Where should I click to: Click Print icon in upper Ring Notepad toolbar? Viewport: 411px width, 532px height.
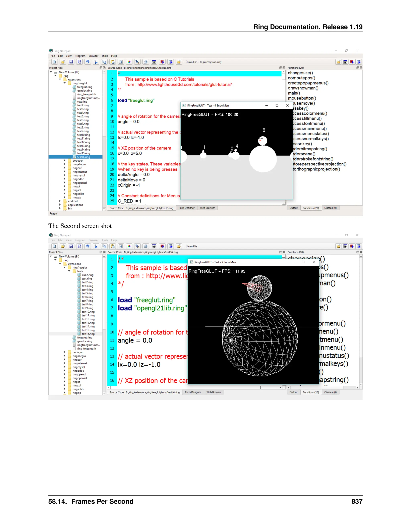pyautogui.click(x=146, y=62)
